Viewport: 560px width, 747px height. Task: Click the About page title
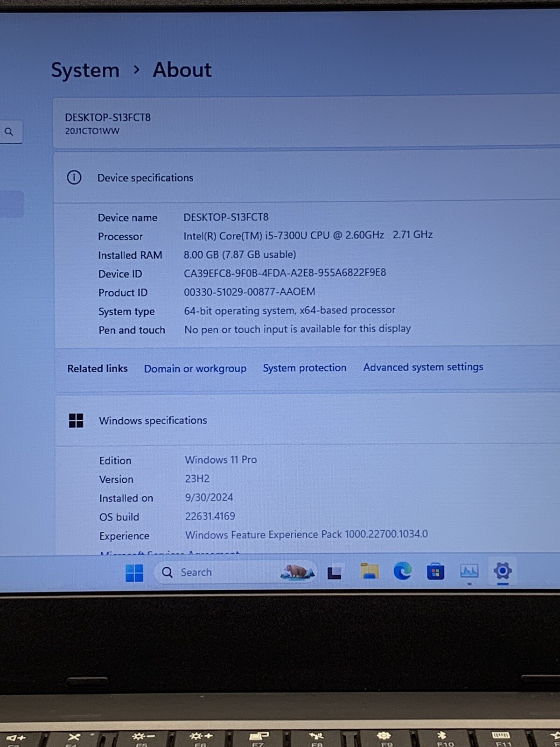(182, 70)
